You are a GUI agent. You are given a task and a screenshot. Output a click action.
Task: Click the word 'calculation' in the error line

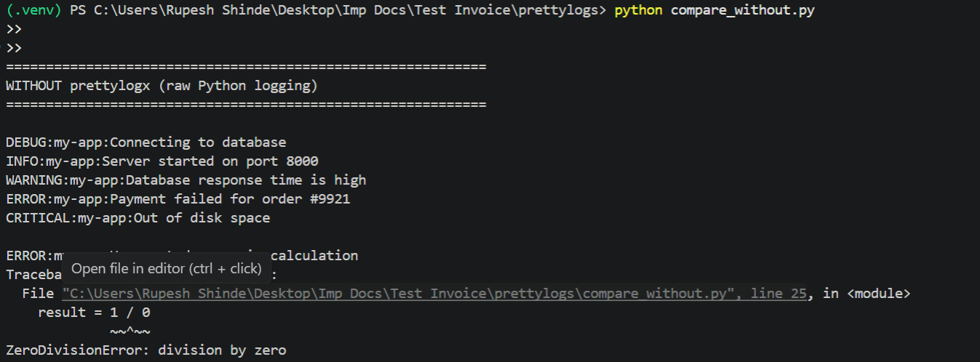[314, 256]
